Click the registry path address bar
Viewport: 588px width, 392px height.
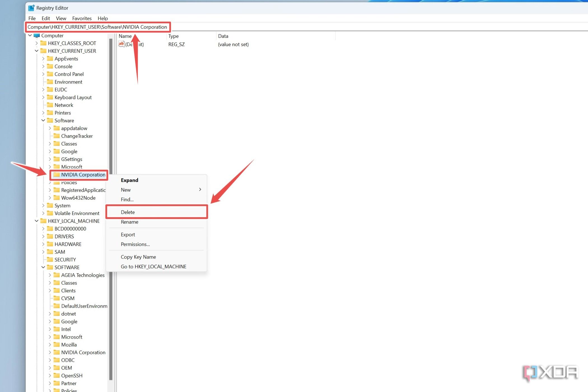coord(98,27)
